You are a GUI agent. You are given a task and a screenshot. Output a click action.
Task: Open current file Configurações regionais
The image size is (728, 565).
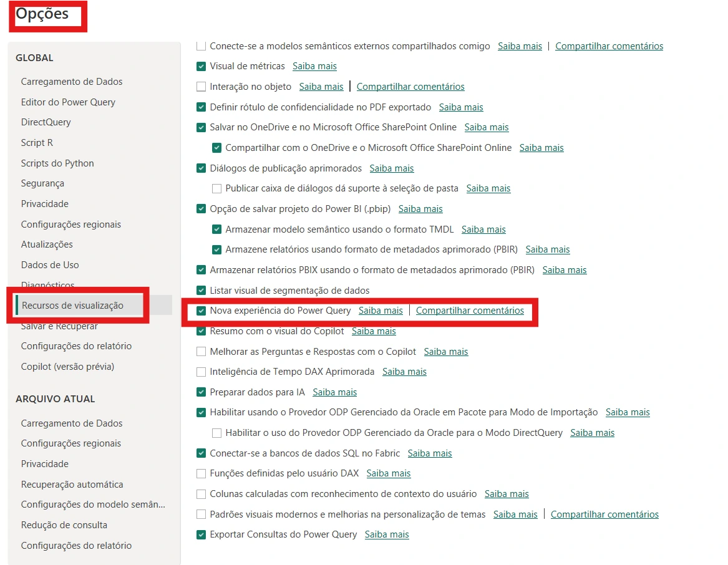(70, 443)
